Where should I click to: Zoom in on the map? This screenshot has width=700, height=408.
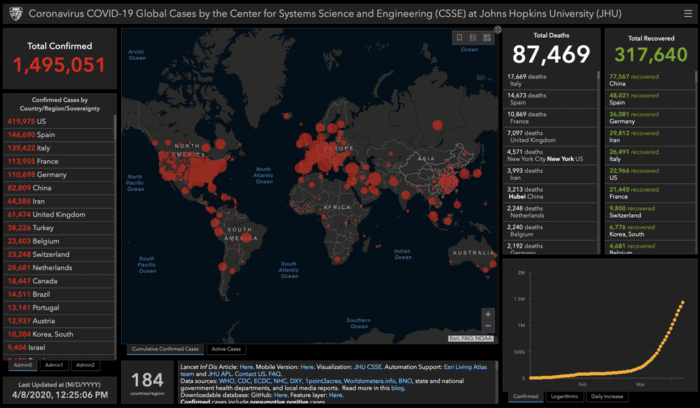pyautogui.click(x=488, y=314)
